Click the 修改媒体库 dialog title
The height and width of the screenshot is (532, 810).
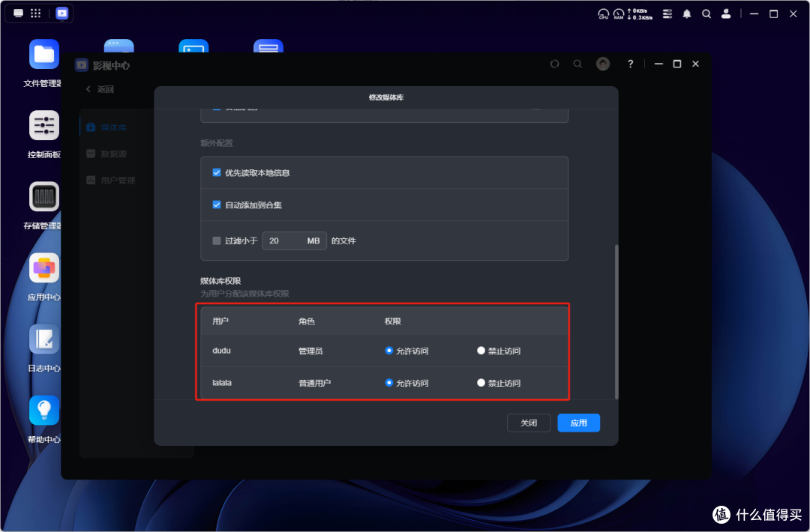pos(386,97)
